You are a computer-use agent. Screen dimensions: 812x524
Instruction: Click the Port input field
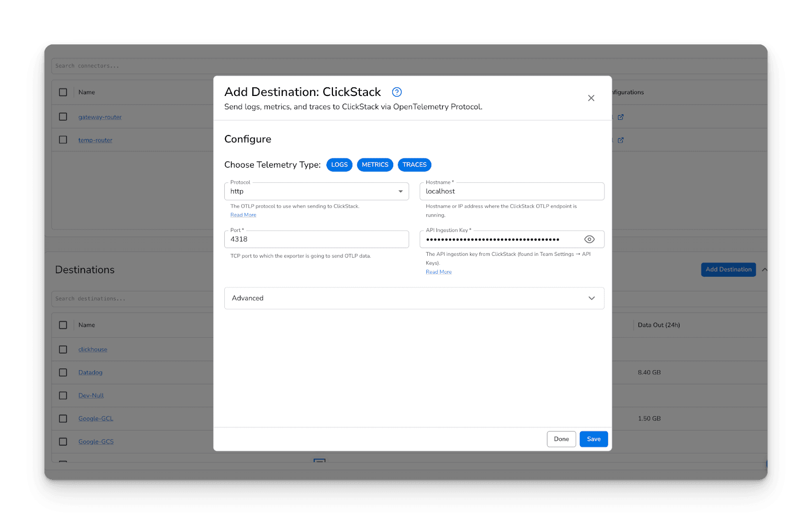[x=316, y=239]
